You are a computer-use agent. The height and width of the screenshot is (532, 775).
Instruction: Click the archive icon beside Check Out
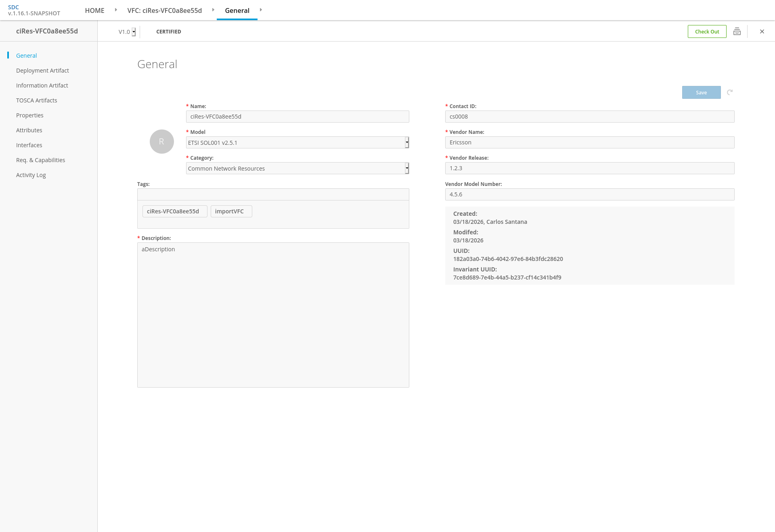[x=737, y=31]
